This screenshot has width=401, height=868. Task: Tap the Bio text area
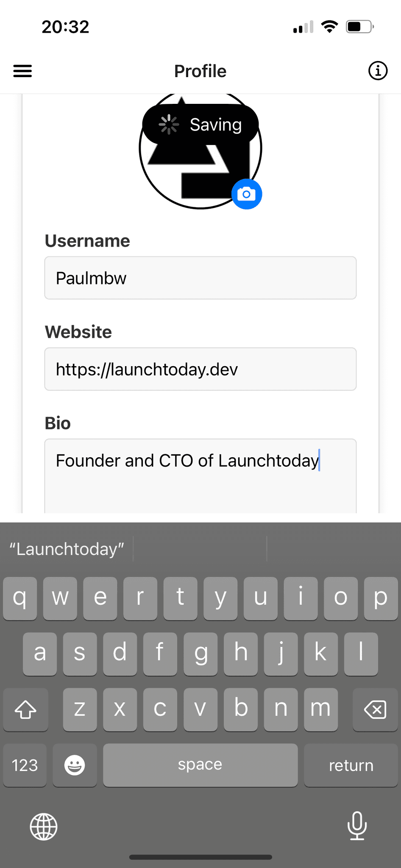click(200, 470)
